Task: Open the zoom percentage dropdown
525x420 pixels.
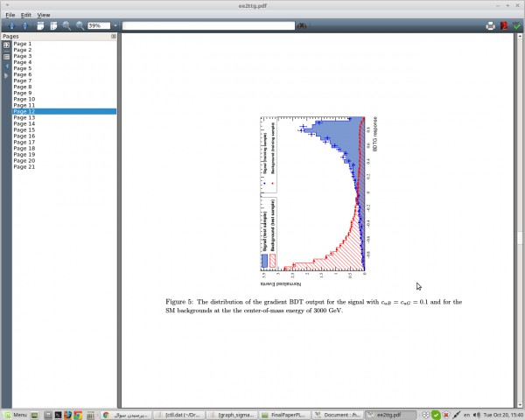Action: tap(115, 26)
